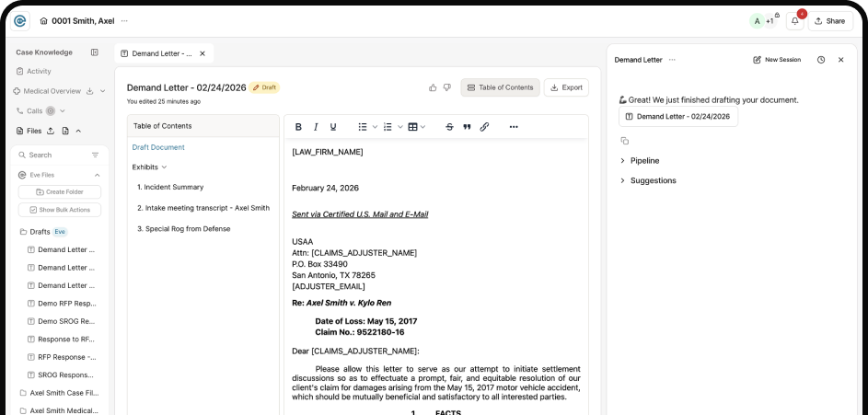This screenshot has width=868, height=415.
Task: Open the ellipsis menu next to 0001 Smith, Axel
Action: coord(124,21)
